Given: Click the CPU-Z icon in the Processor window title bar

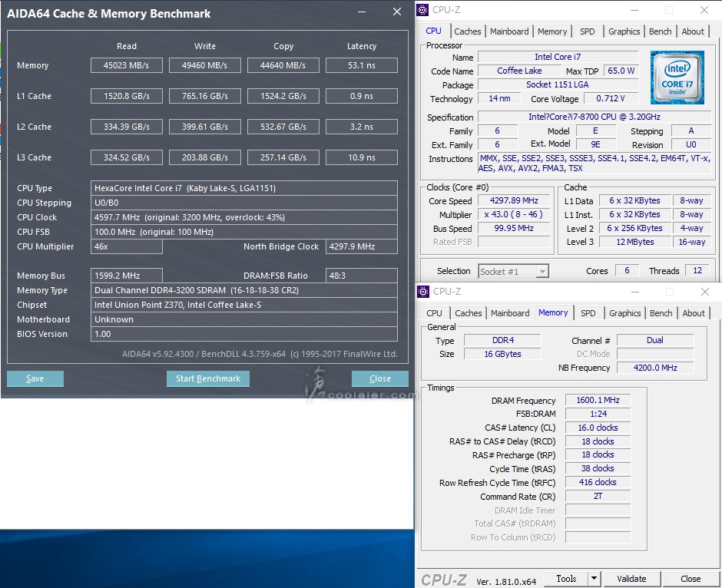Looking at the screenshot, I should 422,10.
